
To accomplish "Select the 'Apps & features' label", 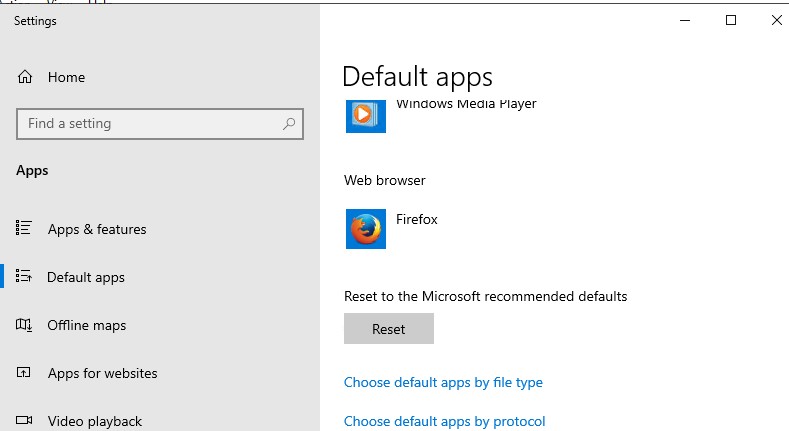I will tap(97, 229).
